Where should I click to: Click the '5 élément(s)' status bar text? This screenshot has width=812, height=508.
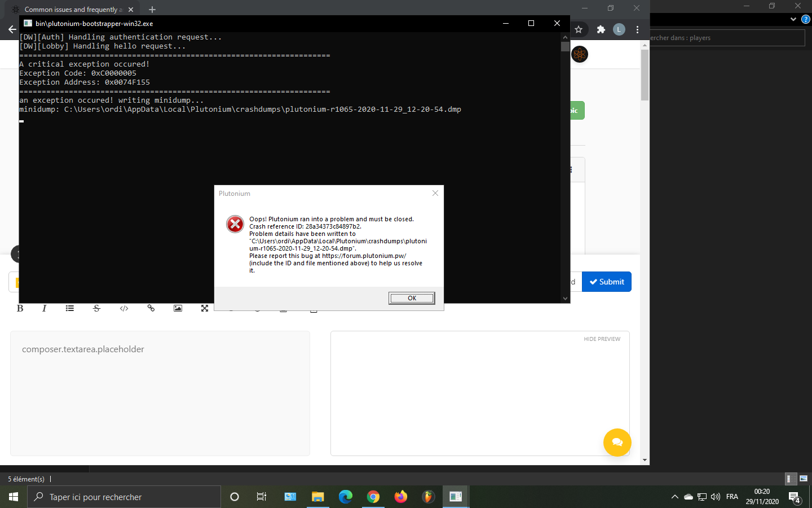[x=26, y=479]
